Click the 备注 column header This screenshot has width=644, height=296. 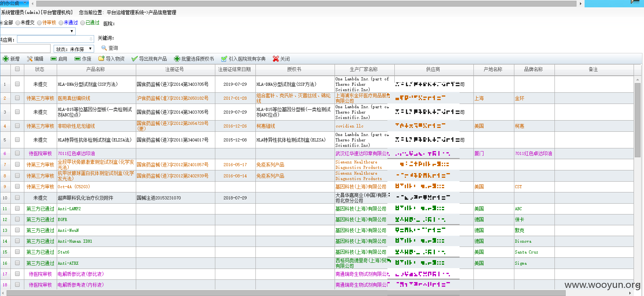(x=593, y=70)
